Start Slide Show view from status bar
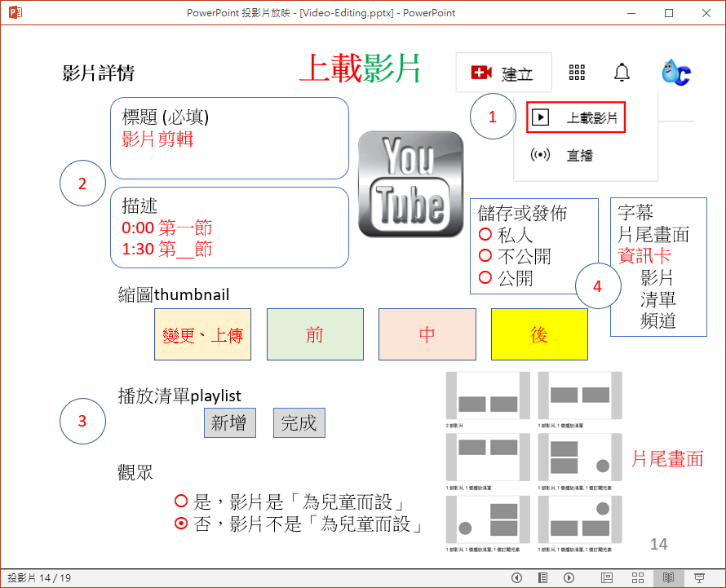This screenshot has width=726, height=588. pyautogui.click(x=698, y=577)
